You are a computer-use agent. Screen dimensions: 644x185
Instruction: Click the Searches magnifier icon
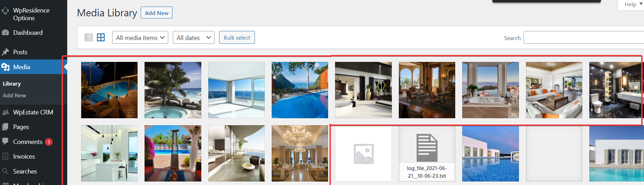coord(5,171)
